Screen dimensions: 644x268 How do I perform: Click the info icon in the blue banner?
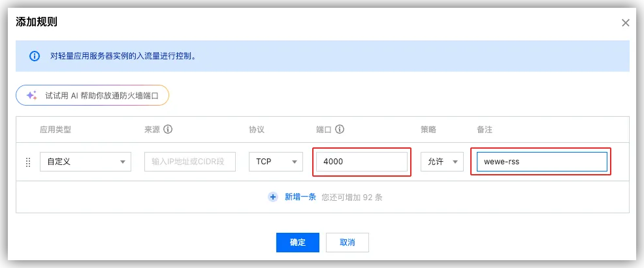pyautogui.click(x=35, y=56)
